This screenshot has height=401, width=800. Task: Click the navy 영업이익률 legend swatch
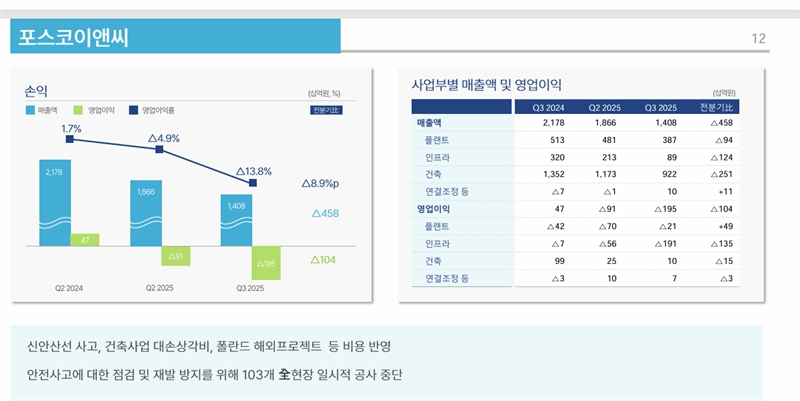click(134, 109)
